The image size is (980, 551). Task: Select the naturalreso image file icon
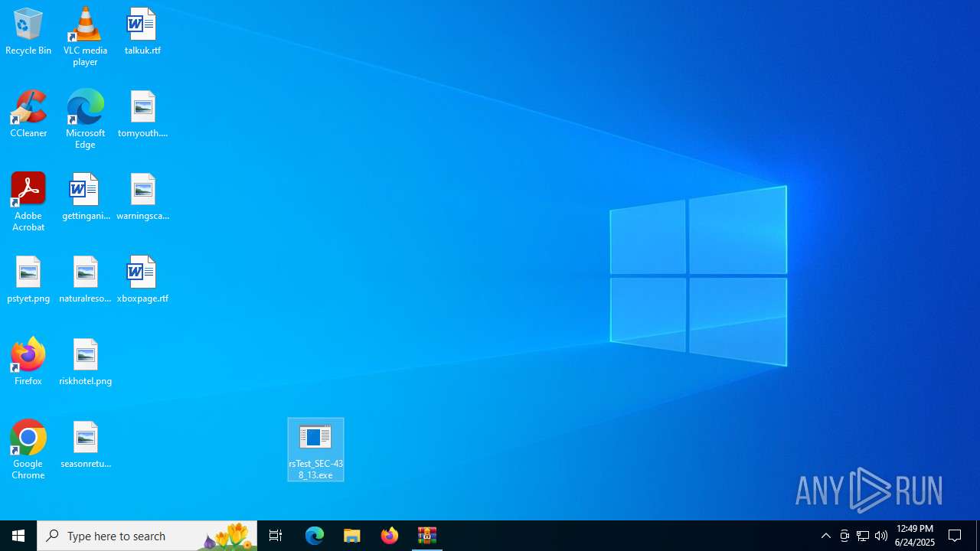[85, 279]
